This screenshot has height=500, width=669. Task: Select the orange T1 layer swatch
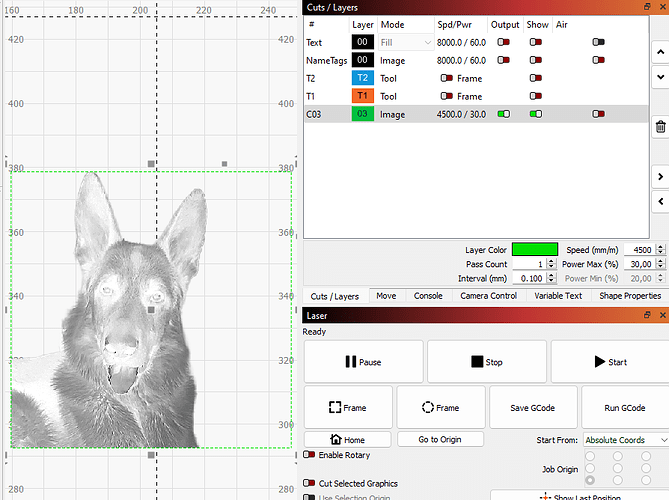[x=363, y=96]
